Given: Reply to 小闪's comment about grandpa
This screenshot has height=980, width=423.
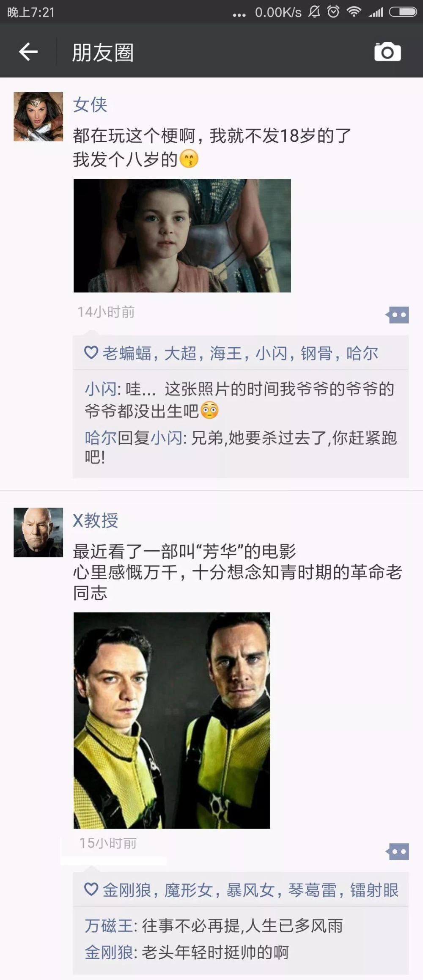Looking at the screenshot, I should [x=240, y=399].
